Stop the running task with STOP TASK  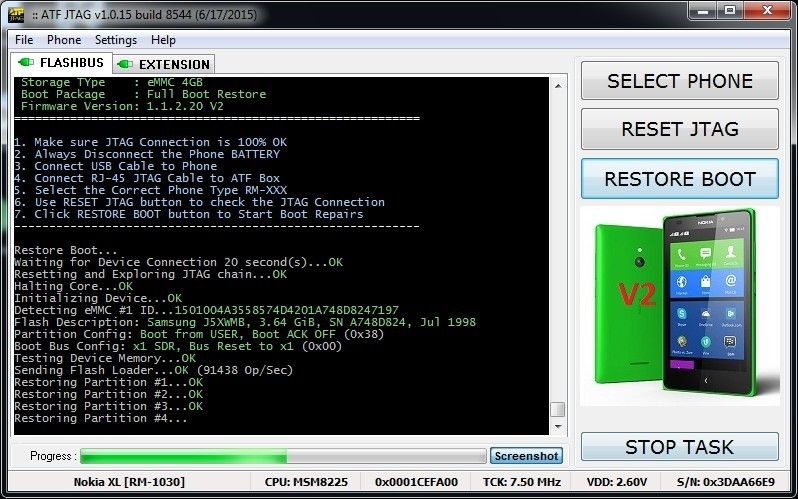(x=679, y=447)
